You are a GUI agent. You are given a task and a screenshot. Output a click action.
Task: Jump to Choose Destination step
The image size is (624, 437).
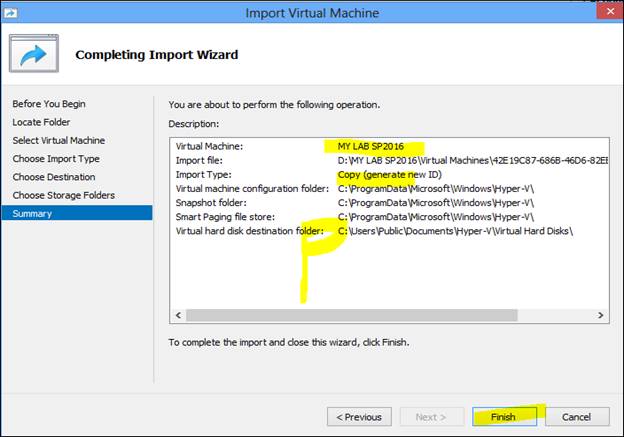click(55, 177)
